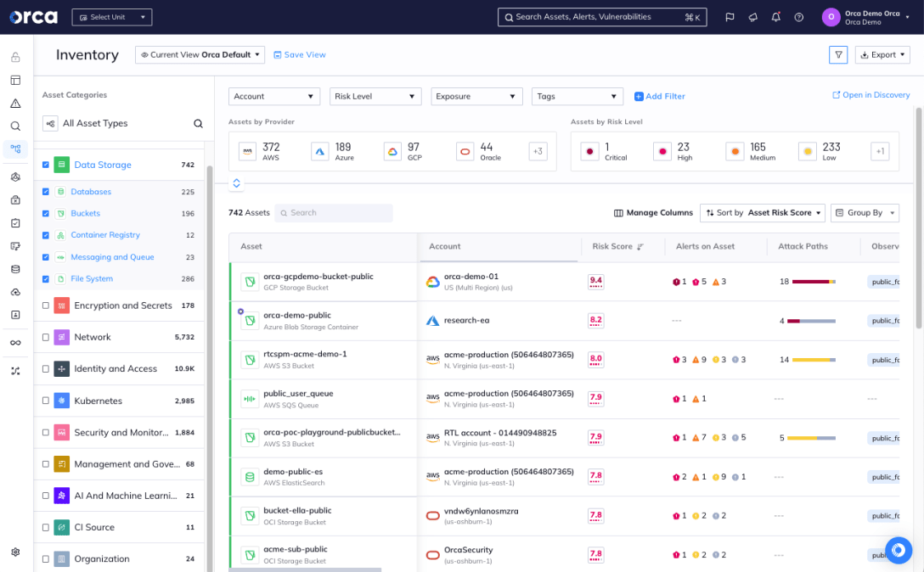Uncheck the Databases checkbox

tap(45, 192)
